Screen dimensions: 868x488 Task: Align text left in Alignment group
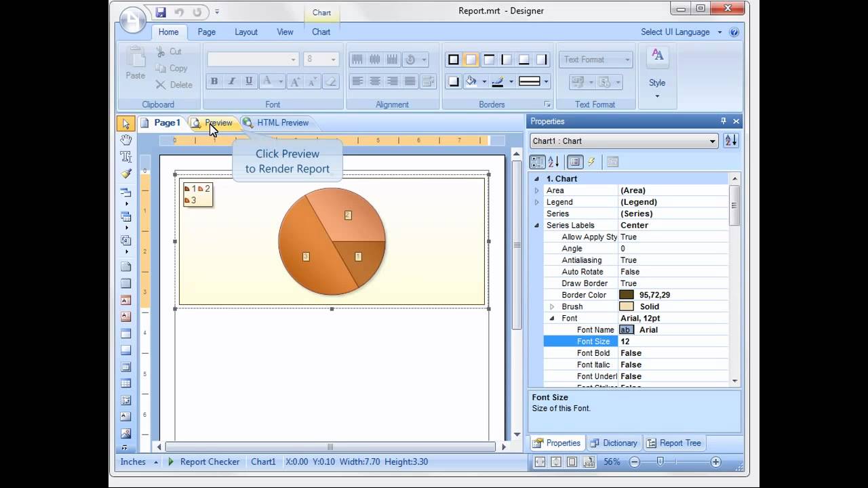(x=357, y=81)
